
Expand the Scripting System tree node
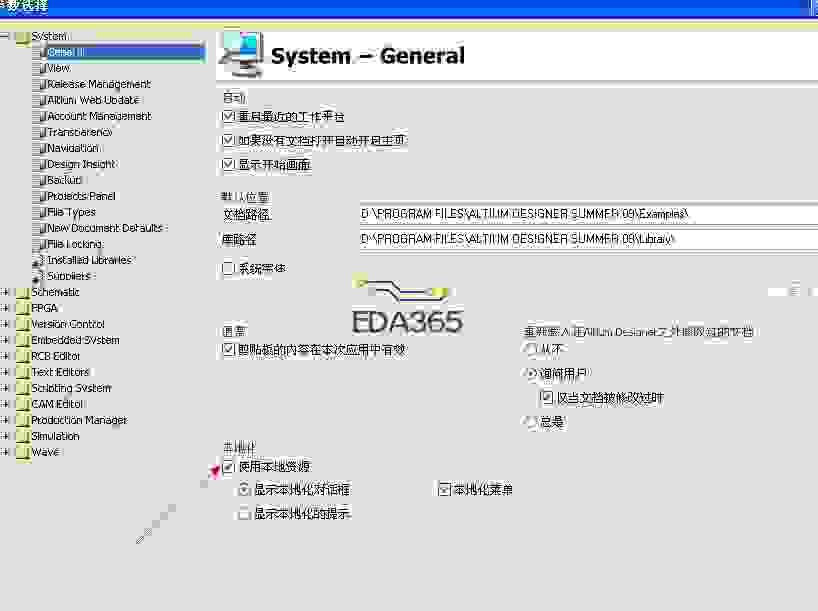(x=5, y=388)
